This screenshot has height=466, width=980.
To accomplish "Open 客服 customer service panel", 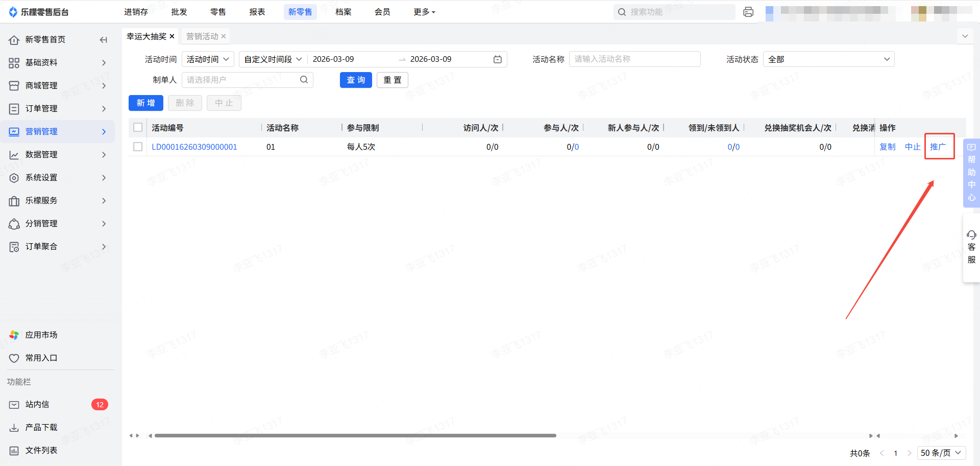I will pos(971,248).
